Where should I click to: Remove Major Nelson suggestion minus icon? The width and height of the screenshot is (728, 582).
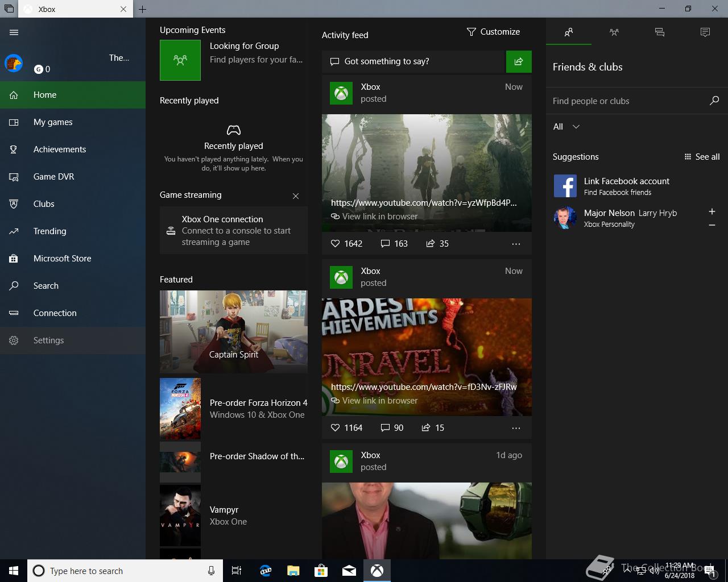712,226
